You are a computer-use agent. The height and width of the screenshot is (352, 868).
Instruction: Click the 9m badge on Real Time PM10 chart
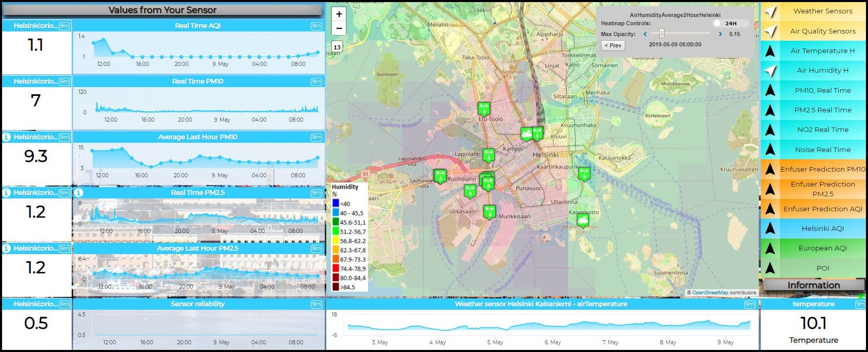(x=316, y=81)
